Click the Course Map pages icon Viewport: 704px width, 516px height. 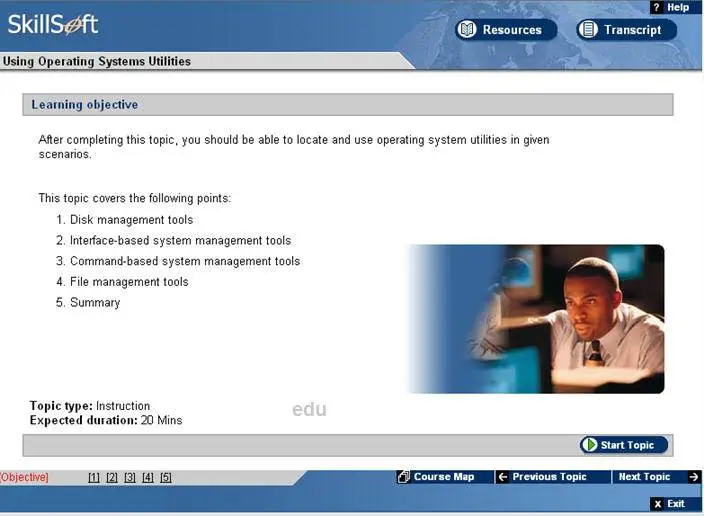tap(403, 476)
